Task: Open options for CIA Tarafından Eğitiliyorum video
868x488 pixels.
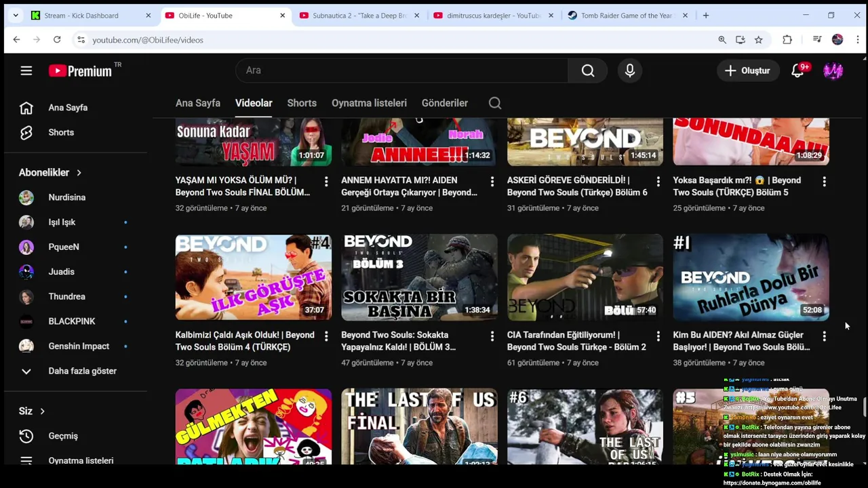Action: [x=658, y=336]
